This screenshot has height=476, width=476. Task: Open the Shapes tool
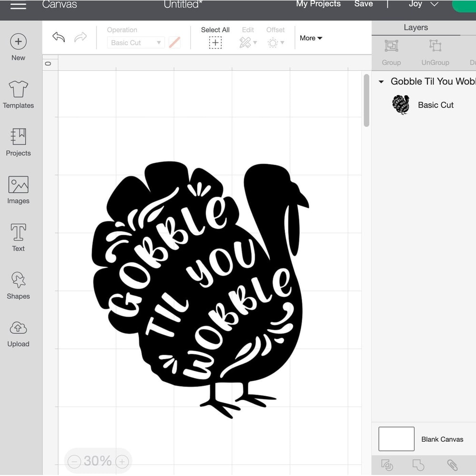click(18, 284)
